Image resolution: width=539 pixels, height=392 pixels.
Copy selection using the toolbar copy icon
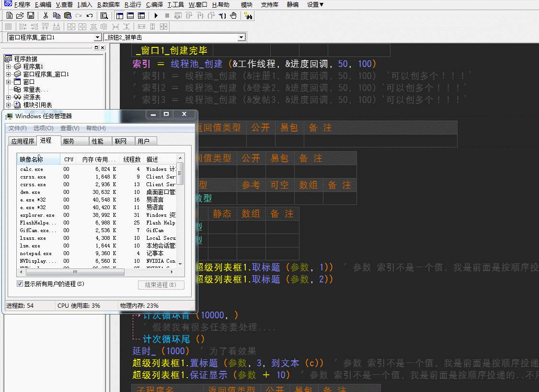click(57, 15)
